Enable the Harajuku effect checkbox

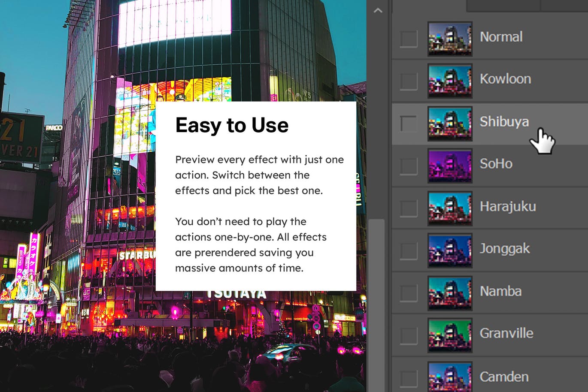(408, 208)
